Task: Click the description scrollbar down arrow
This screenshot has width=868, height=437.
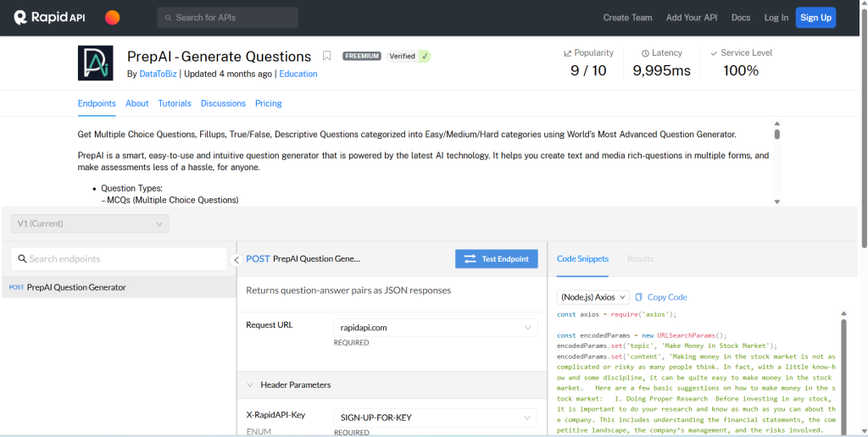Action: [x=777, y=202]
